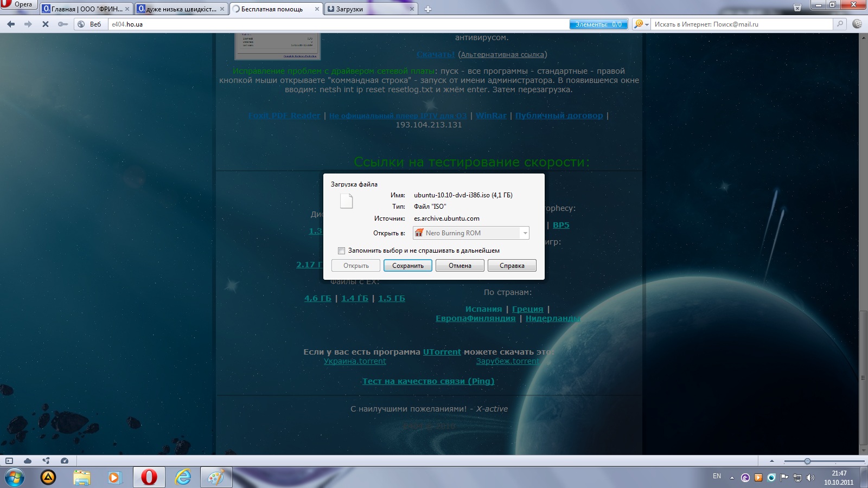Open the Публичный договор link

pos(559,115)
